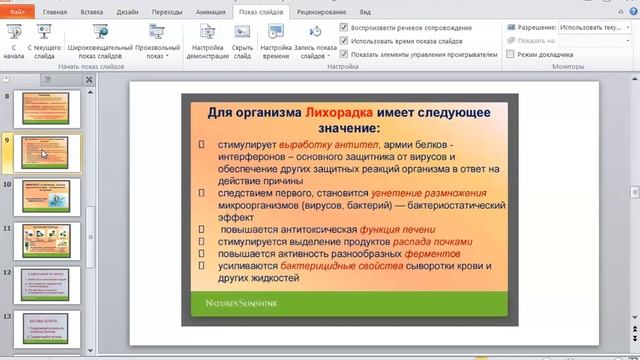Start slideshow from beginning icon
640x360 pixels.
coord(13,32)
